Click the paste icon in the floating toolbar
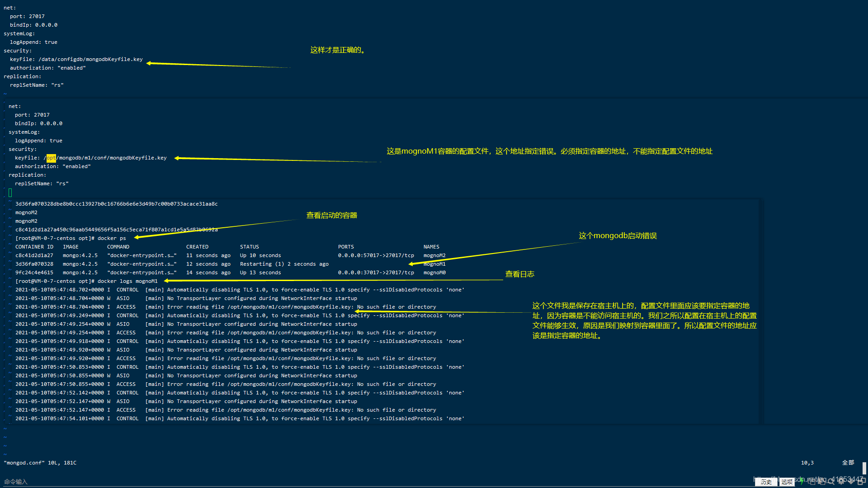Image resolution: width=868 pixels, height=488 pixels. click(x=821, y=482)
